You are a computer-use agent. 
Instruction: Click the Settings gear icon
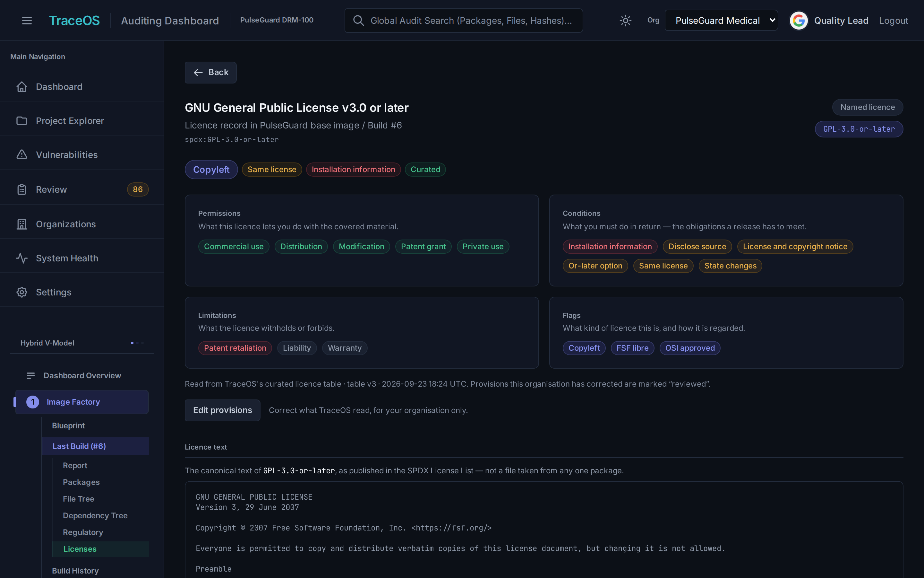[22, 292]
